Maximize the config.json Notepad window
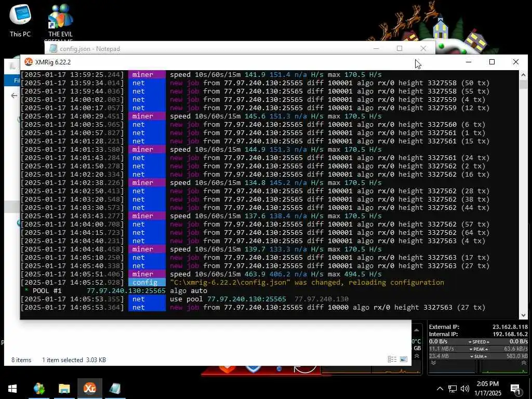This screenshot has height=399, width=532. [400, 48]
